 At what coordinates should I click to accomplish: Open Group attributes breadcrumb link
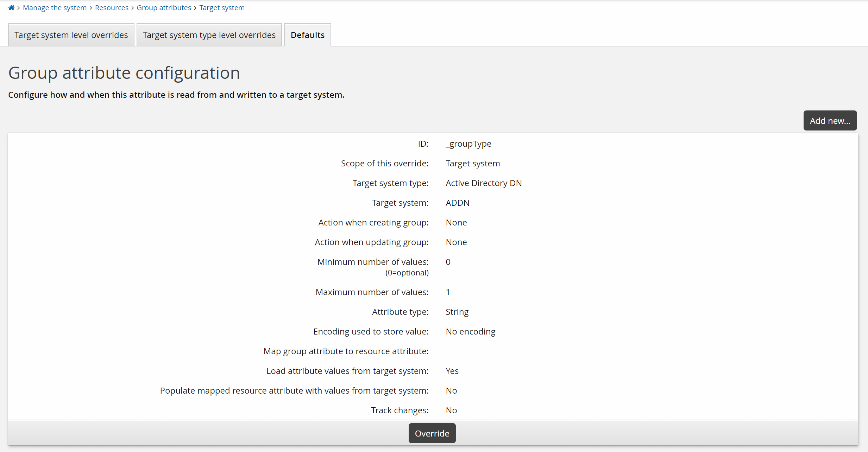(164, 8)
